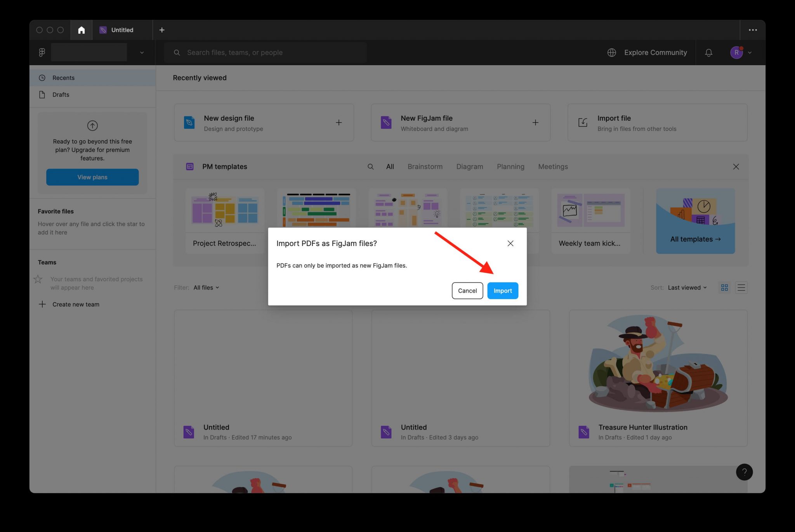This screenshot has height=532, width=795.
Task: Open the notifications bell
Action: coord(709,52)
